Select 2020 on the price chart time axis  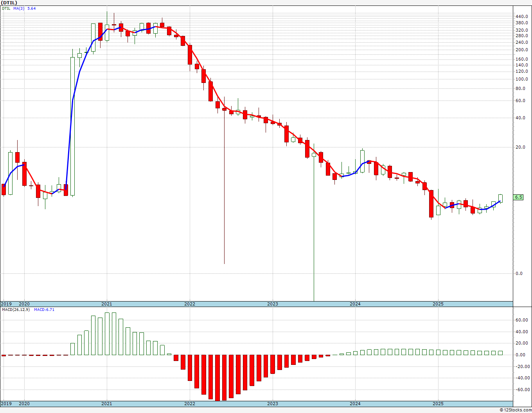tap(24, 304)
